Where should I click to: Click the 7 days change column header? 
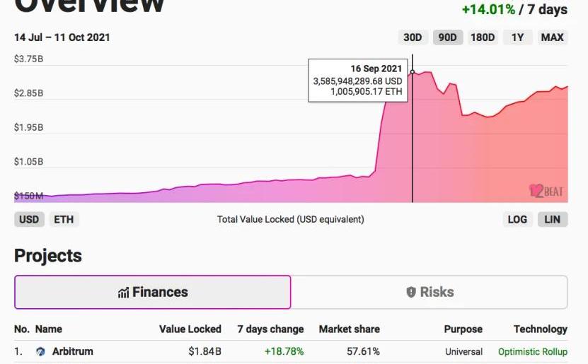270,329
